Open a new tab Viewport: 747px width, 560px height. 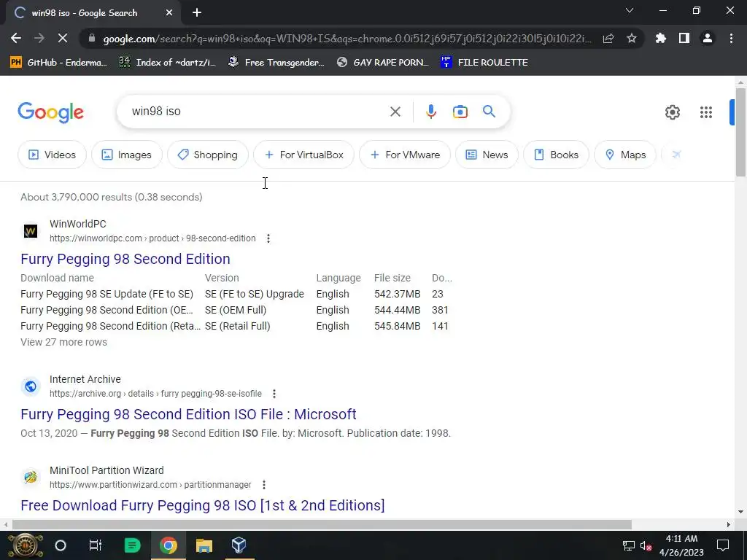pyautogui.click(x=197, y=12)
